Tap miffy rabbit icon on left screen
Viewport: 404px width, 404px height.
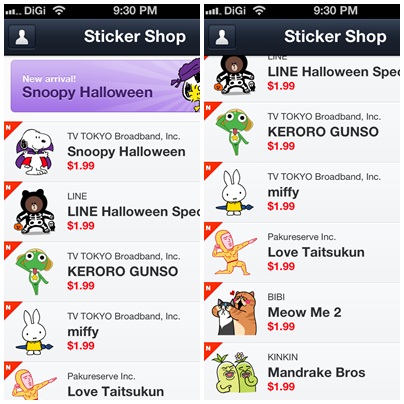[34, 332]
